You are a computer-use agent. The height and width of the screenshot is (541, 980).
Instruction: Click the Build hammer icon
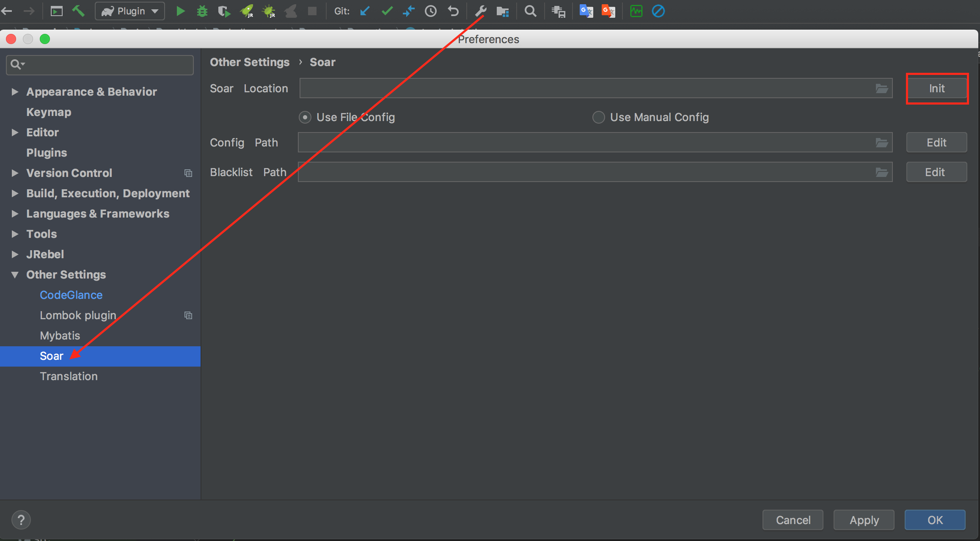(78, 11)
